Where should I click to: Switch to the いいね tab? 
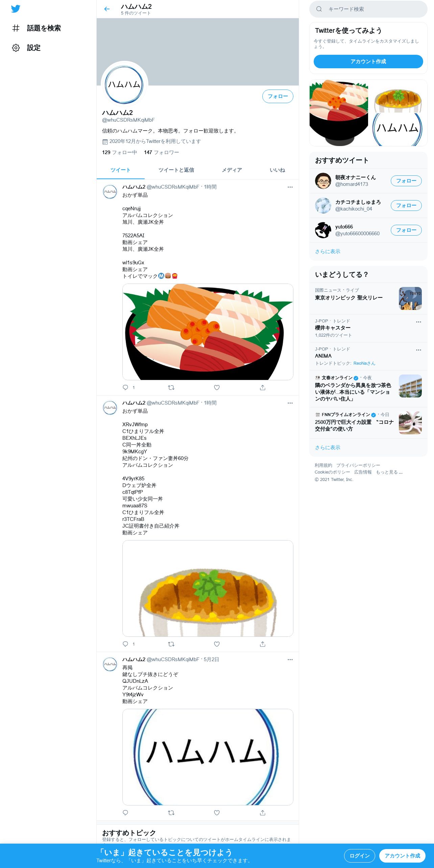(x=277, y=170)
